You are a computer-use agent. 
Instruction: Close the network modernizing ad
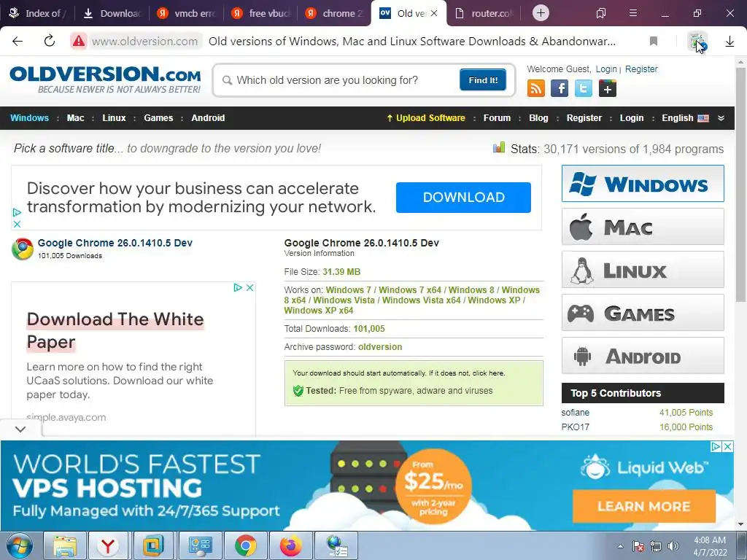[17, 224]
